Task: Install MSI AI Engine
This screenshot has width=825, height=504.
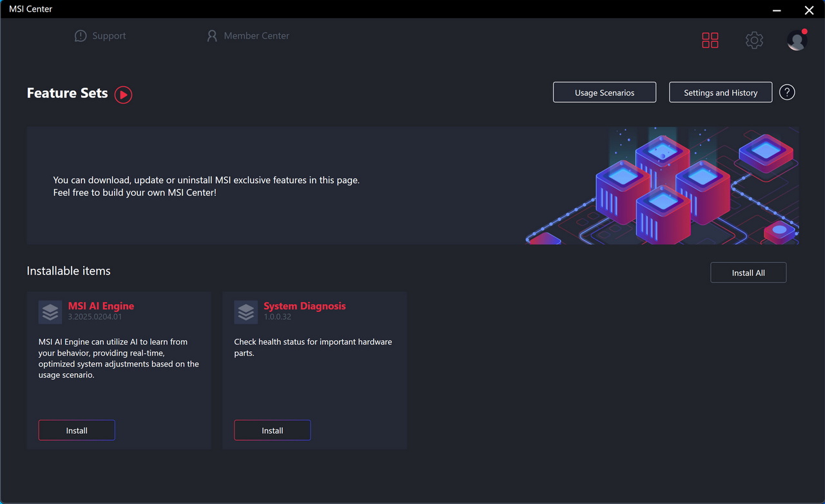Action: point(77,431)
